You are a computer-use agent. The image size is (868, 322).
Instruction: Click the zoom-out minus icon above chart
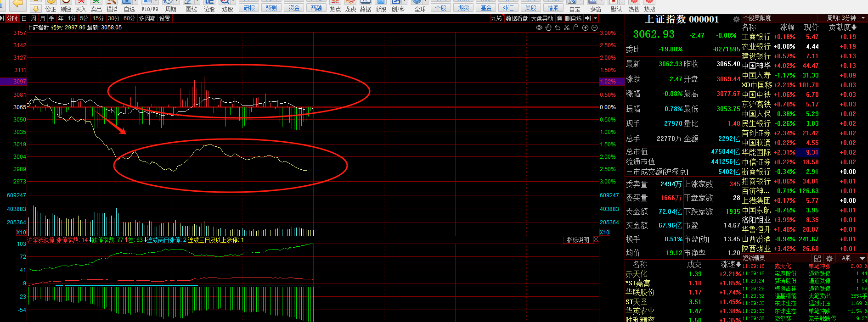point(594,28)
